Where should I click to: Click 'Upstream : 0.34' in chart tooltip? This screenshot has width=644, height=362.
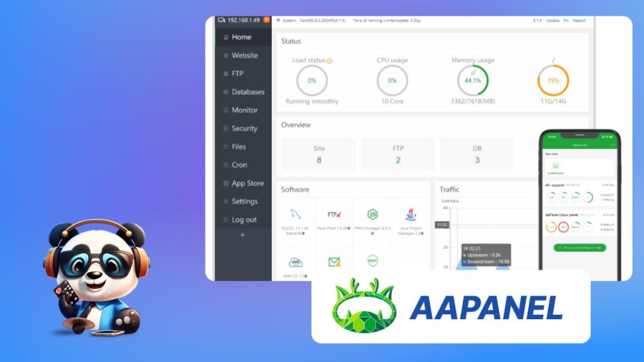[x=484, y=255]
